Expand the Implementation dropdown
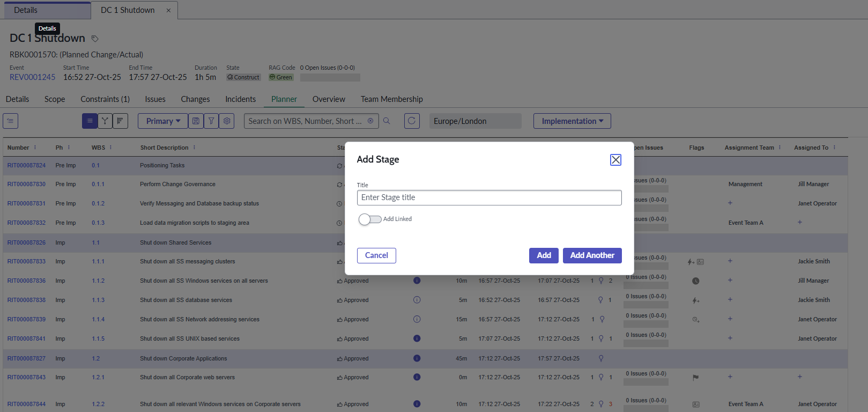Screen dimensions: 868x412 pos(572,121)
